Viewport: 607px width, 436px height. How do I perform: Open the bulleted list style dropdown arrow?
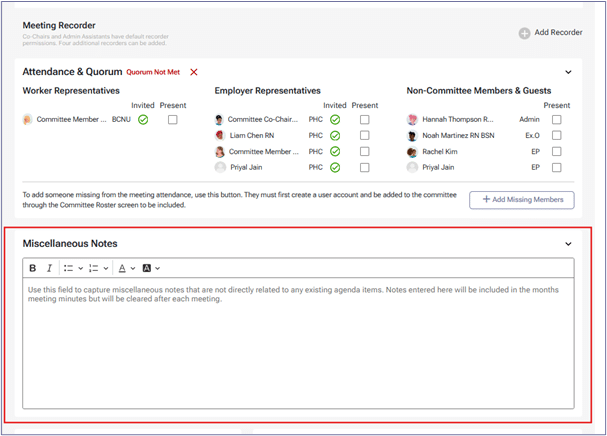80,268
